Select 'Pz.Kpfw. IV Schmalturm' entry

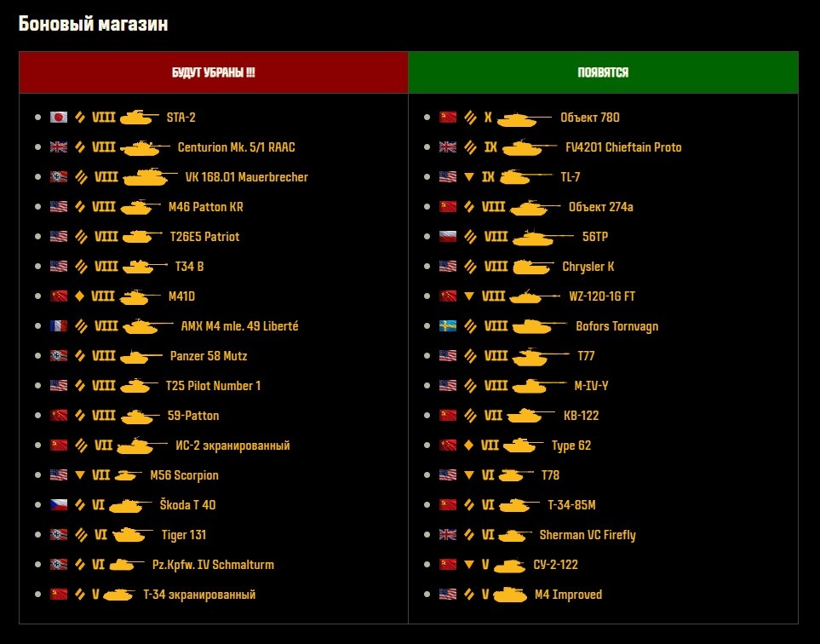click(x=213, y=565)
